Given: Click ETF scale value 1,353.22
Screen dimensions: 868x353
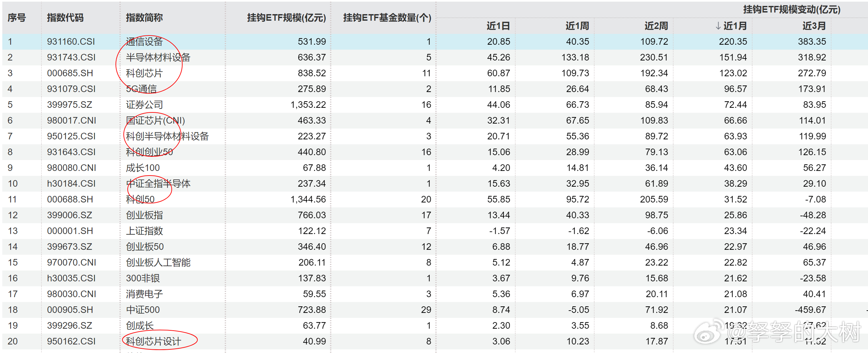Looking at the screenshot, I should [x=308, y=105].
